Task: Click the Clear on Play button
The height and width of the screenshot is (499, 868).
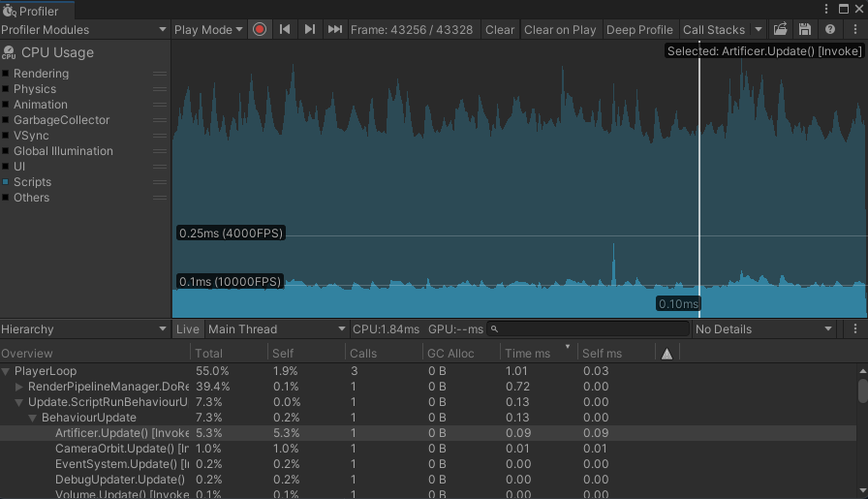Action: (560, 29)
